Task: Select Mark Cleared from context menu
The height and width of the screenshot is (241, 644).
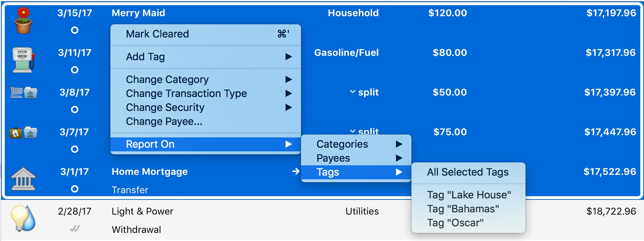Action: click(x=205, y=34)
